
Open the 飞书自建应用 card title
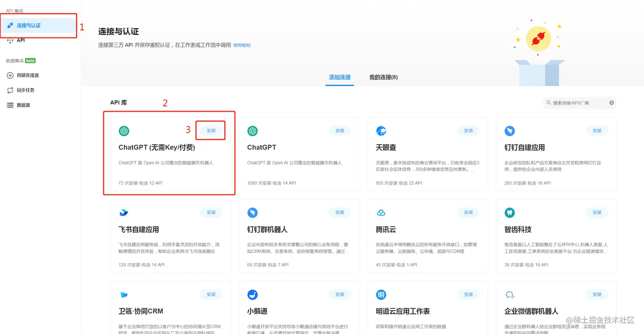[x=138, y=229]
